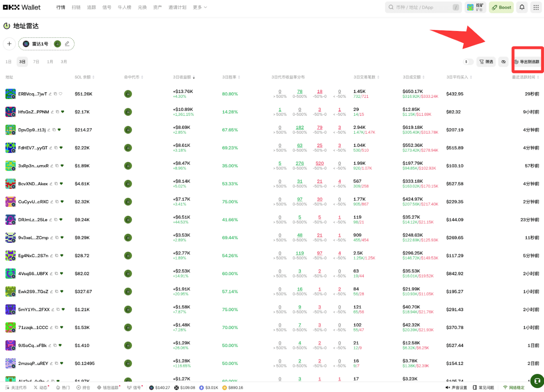
Task: Click the edit icon next to HfsGsZ...PPNM
Action: (x=52, y=112)
